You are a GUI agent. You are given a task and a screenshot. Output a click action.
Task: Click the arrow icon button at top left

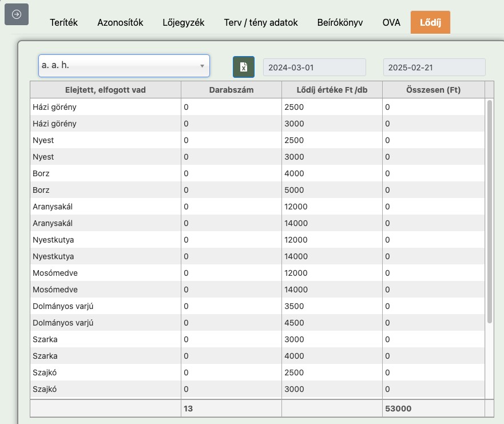coord(17,14)
